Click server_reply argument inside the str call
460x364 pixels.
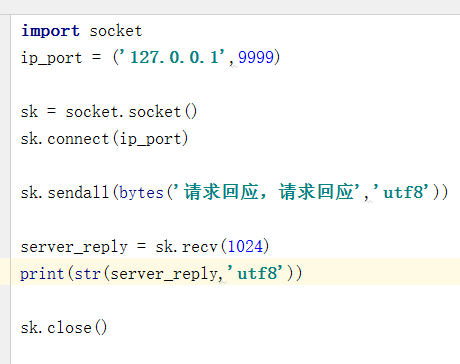coord(164,274)
